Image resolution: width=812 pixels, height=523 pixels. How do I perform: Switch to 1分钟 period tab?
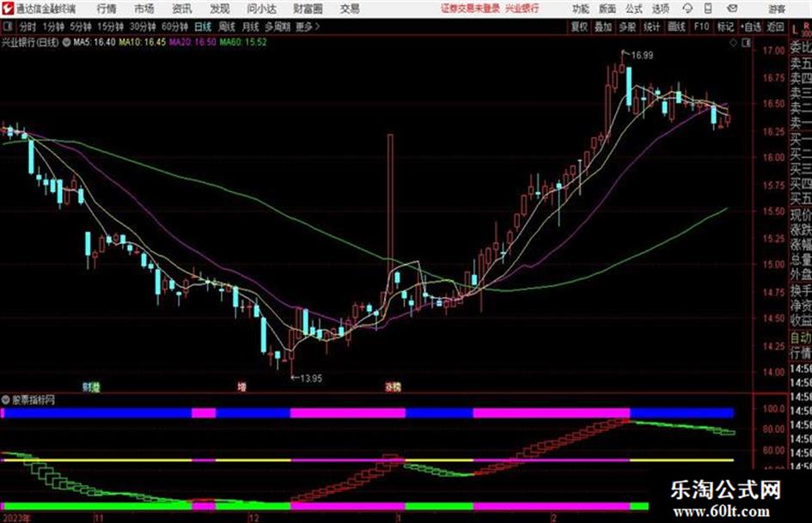(x=54, y=27)
